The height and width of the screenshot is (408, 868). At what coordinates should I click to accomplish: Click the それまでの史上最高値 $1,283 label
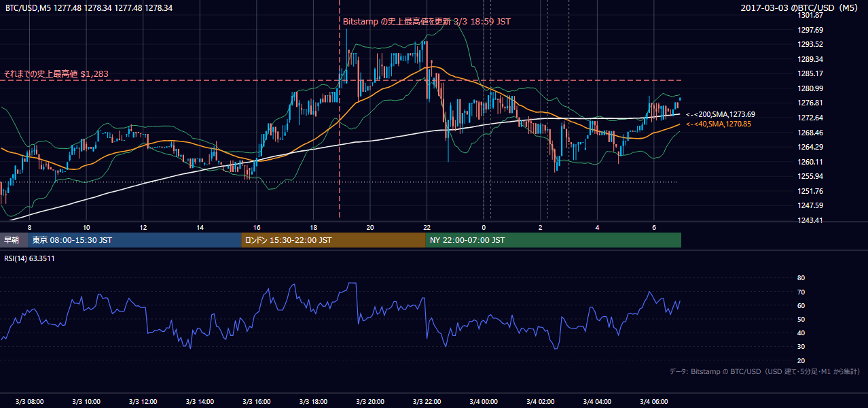(x=56, y=74)
